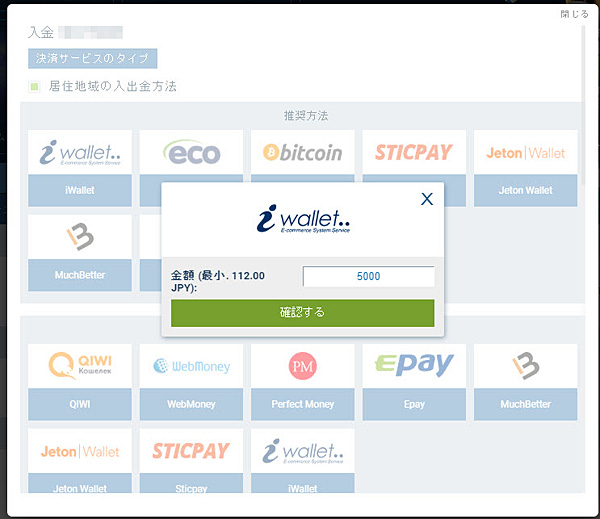600x519 pixels.
Task: Click the 閉じる link at top right
Action: [x=574, y=14]
